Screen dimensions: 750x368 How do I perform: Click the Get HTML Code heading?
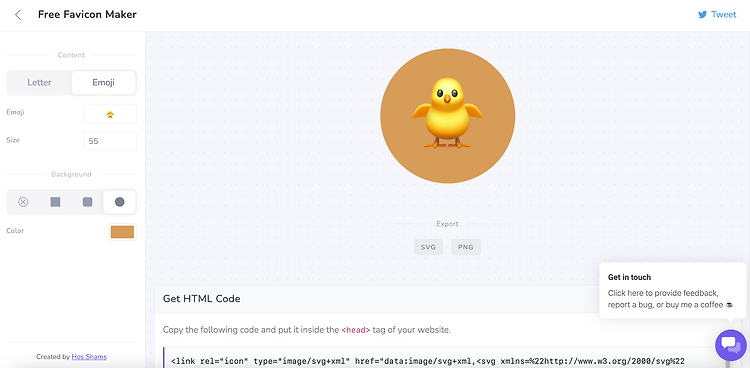point(201,299)
